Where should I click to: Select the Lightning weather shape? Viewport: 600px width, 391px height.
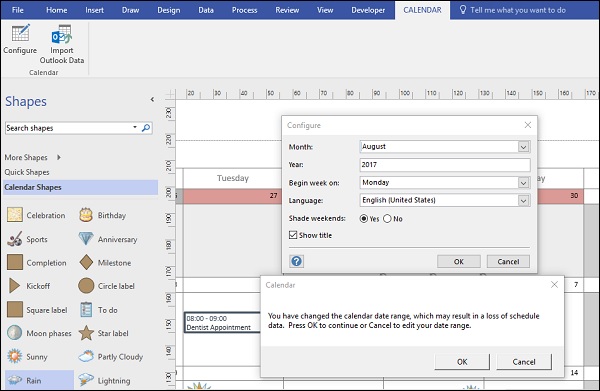click(x=104, y=380)
